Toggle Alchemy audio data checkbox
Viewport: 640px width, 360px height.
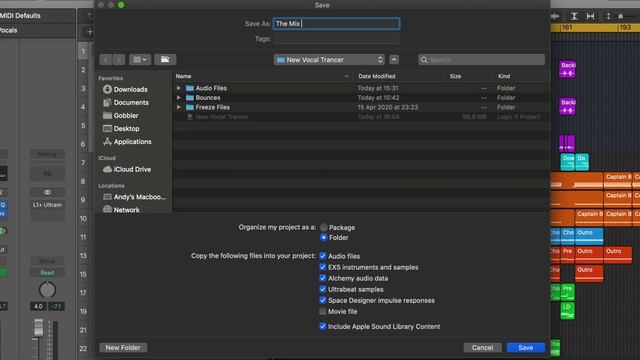323,278
